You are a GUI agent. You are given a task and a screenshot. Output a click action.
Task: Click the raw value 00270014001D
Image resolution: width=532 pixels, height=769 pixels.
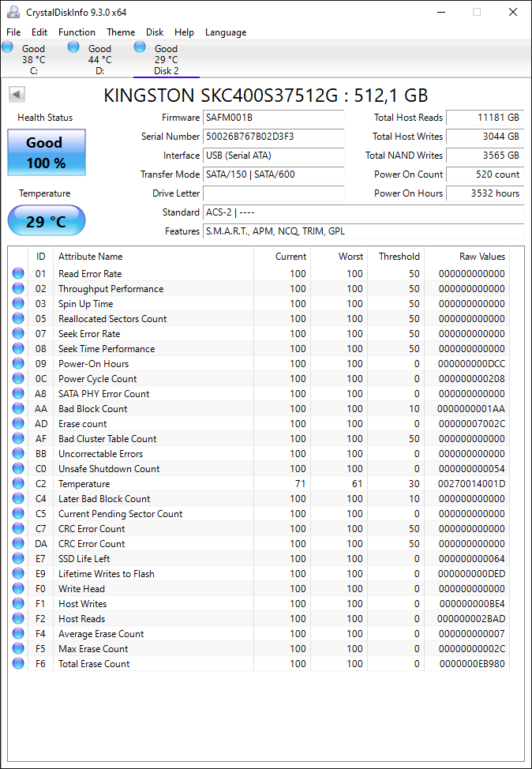click(471, 483)
